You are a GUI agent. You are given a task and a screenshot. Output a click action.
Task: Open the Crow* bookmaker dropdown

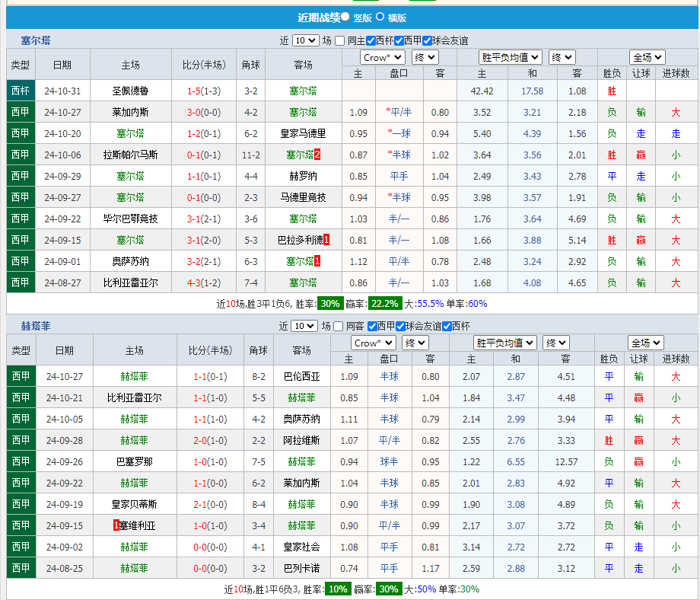pyautogui.click(x=381, y=56)
